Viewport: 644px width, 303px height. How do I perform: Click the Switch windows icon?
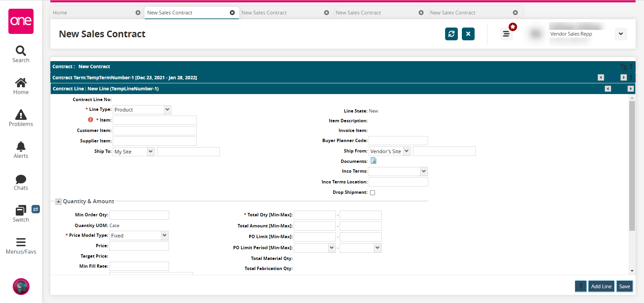pyautogui.click(x=21, y=211)
